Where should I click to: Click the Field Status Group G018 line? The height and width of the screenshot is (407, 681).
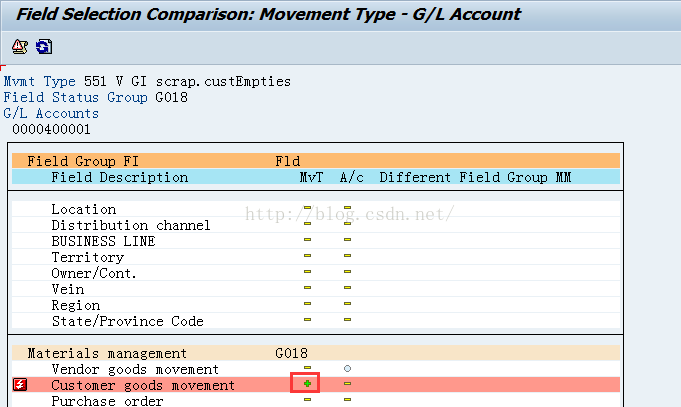pyautogui.click(x=96, y=97)
